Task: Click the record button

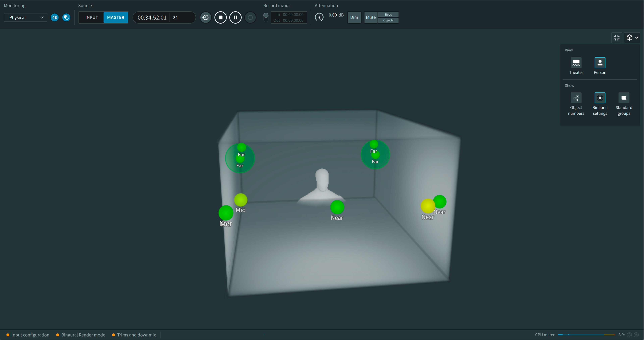Action: 250,17
